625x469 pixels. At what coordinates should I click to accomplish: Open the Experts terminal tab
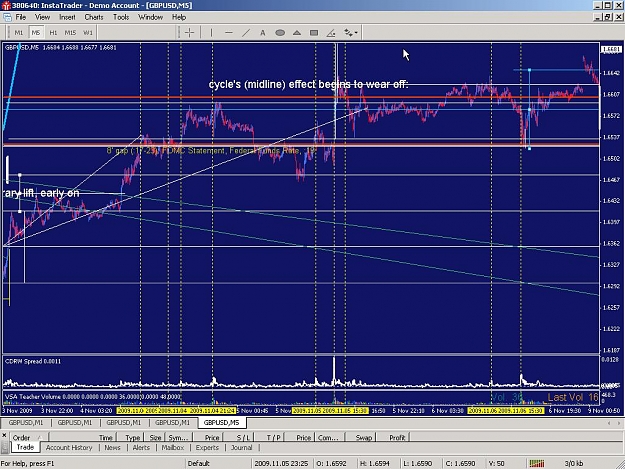click(207, 447)
